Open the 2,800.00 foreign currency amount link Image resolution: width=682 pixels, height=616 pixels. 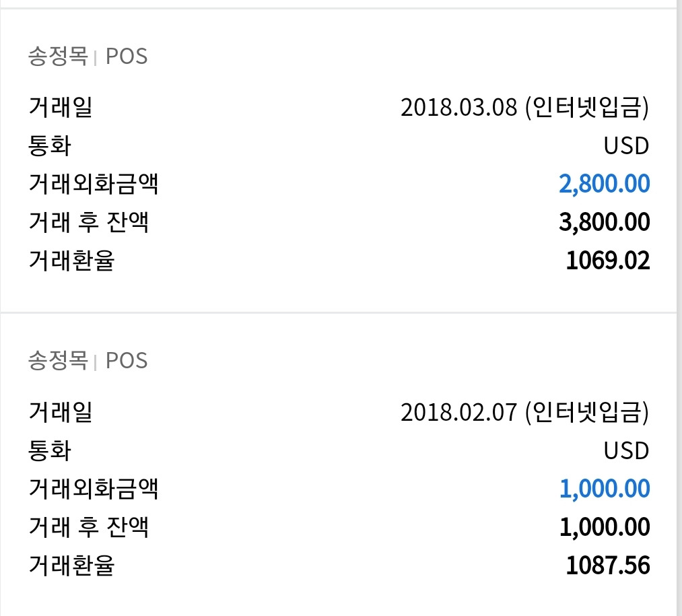click(604, 182)
